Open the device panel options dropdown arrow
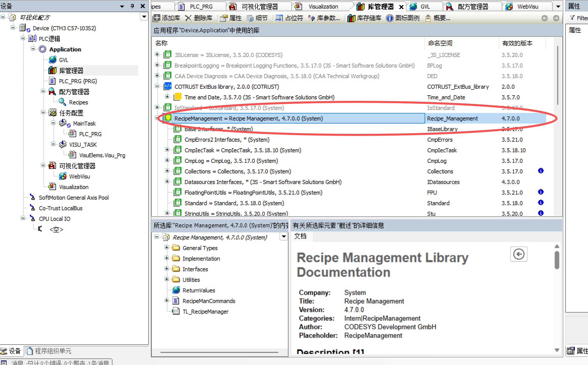 pos(122,6)
